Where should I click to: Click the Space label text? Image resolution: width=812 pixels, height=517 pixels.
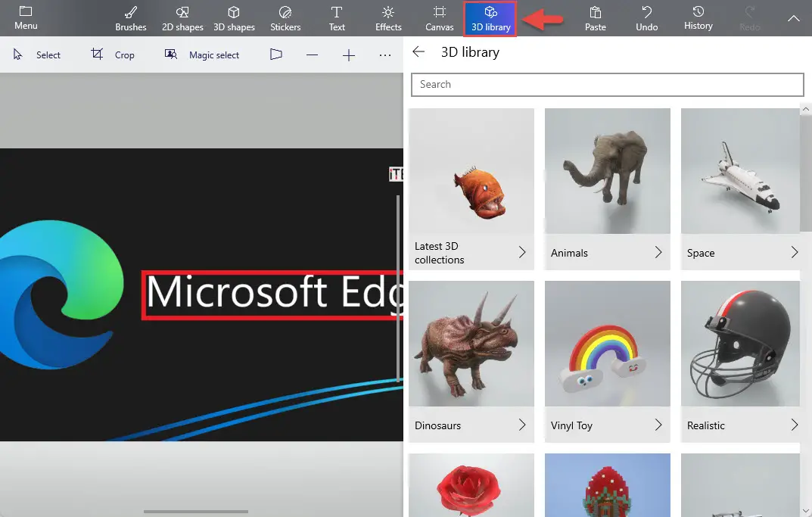pos(701,253)
